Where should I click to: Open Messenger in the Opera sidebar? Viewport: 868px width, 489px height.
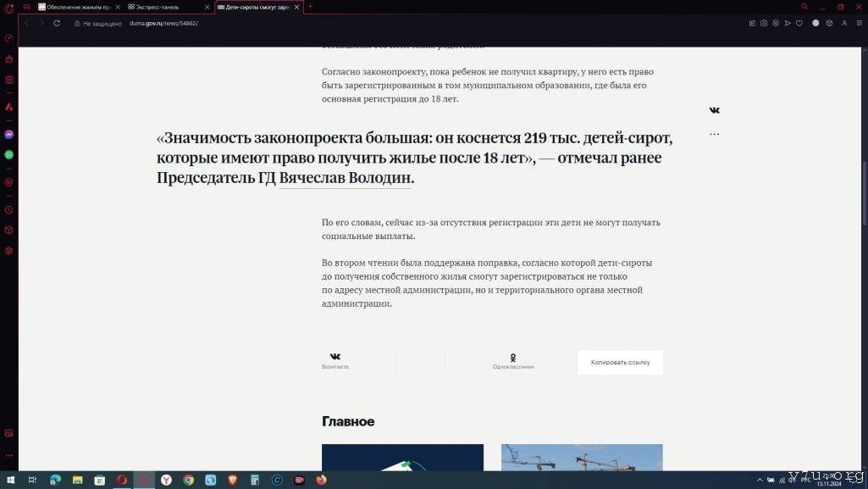click(x=8, y=135)
